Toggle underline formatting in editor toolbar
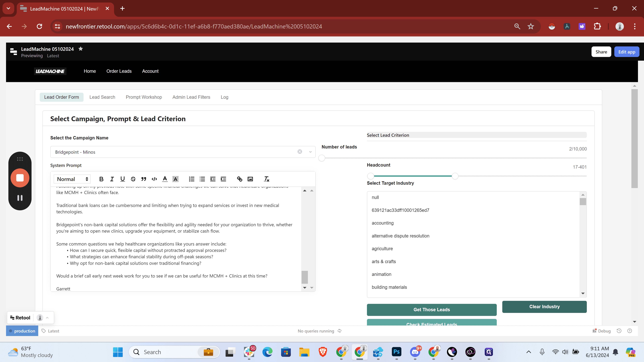Viewport: 644px width, 362px height. [x=122, y=179]
